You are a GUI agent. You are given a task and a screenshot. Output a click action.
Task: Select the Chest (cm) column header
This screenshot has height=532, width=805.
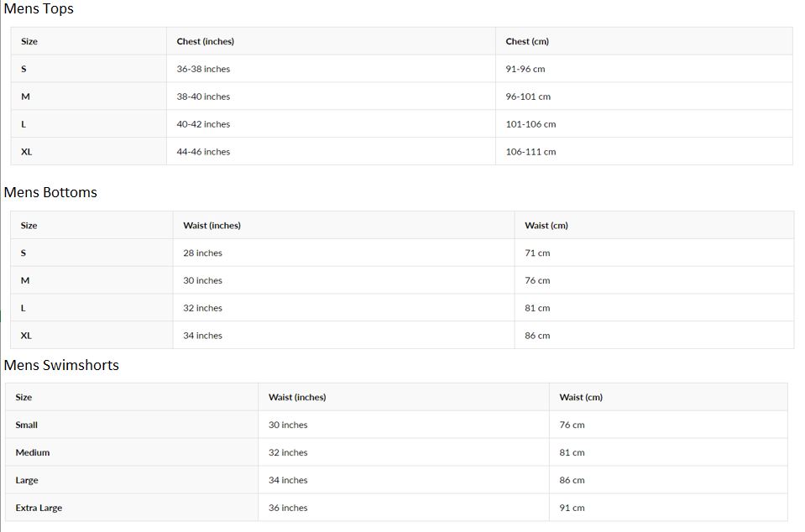pyautogui.click(x=526, y=41)
